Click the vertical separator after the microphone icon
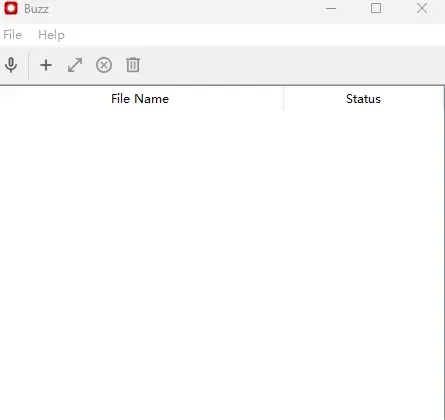 pyautogui.click(x=29, y=65)
